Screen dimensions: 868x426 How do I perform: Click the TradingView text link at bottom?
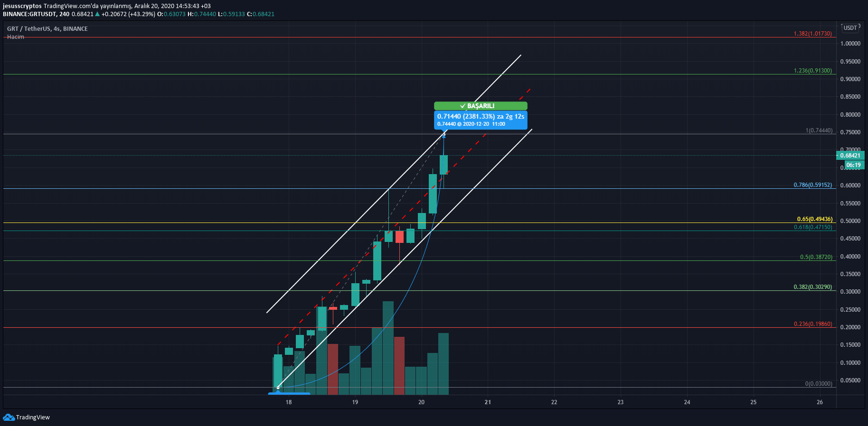tap(33, 417)
